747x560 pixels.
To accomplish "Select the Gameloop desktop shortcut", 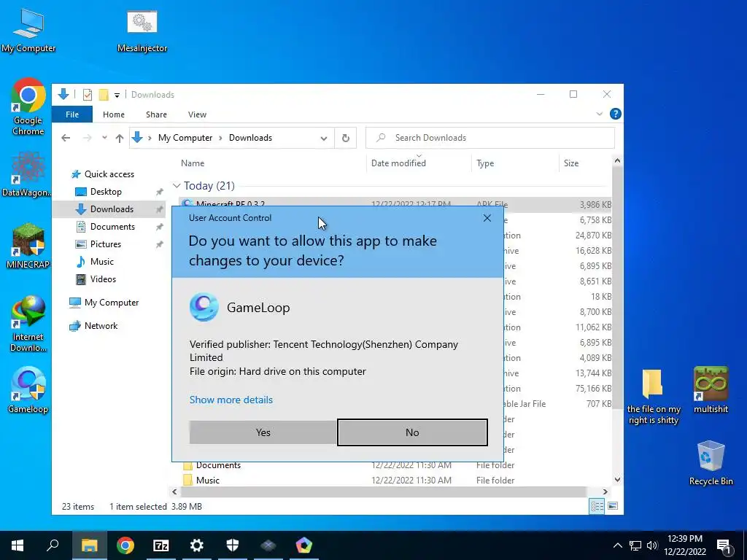I will tap(28, 389).
